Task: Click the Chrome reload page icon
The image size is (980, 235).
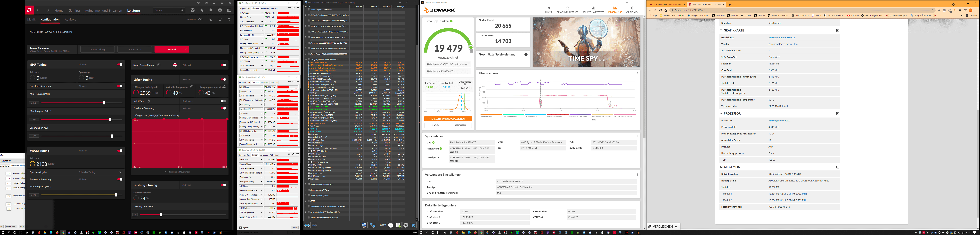Action: click(660, 10)
